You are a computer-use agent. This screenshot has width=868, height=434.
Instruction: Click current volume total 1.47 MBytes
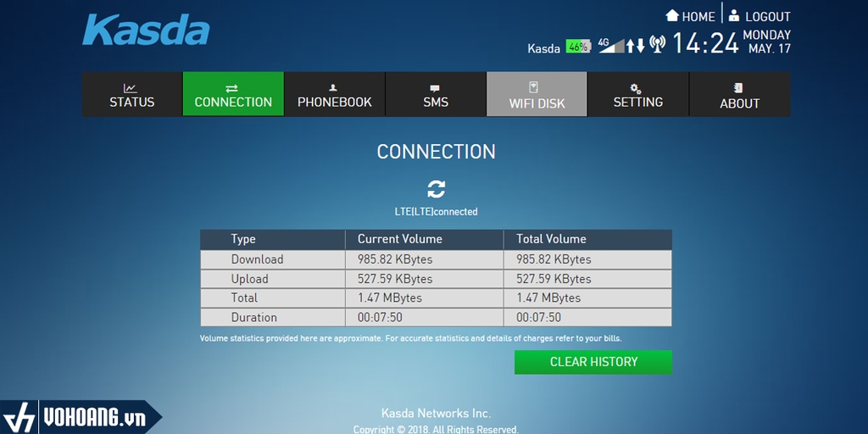(x=390, y=298)
